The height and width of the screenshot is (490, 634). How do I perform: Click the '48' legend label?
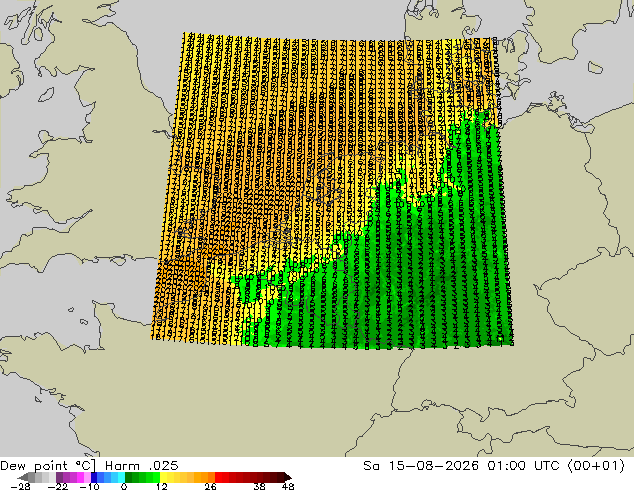click(288, 486)
